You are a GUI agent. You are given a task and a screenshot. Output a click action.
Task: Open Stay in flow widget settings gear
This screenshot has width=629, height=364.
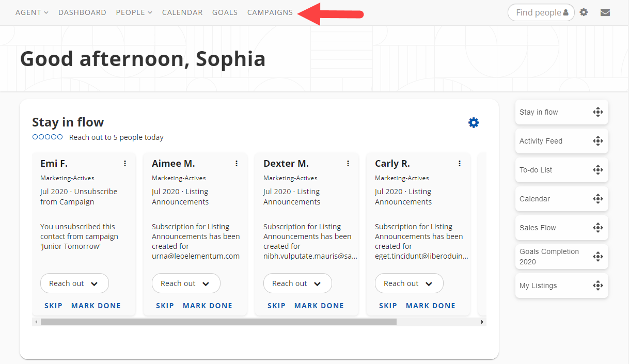[474, 122]
